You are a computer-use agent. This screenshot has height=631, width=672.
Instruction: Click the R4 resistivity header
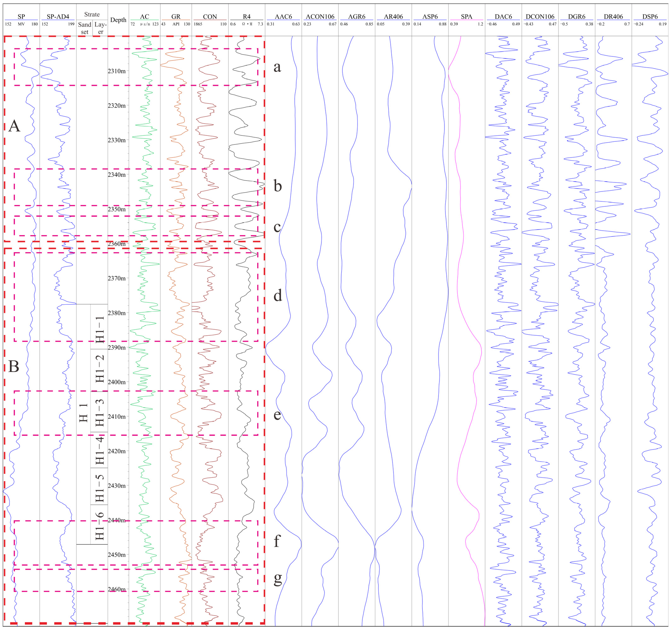[247, 17]
